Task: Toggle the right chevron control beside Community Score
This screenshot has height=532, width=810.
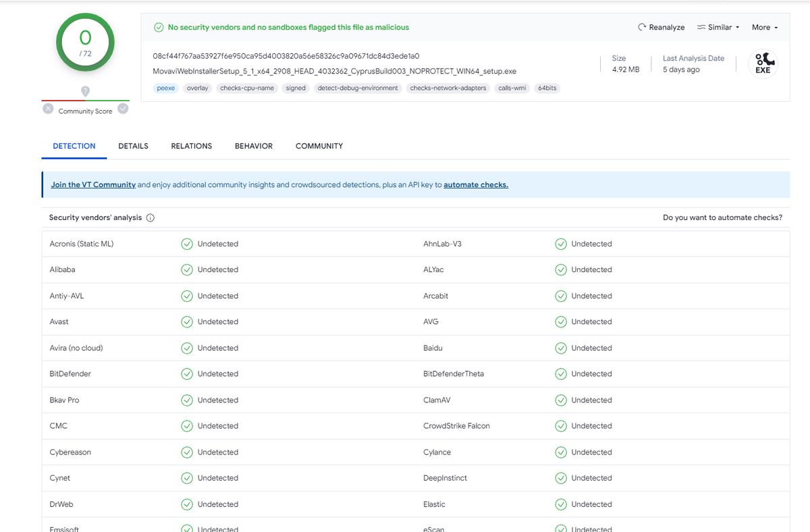Action: pos(123,108)
